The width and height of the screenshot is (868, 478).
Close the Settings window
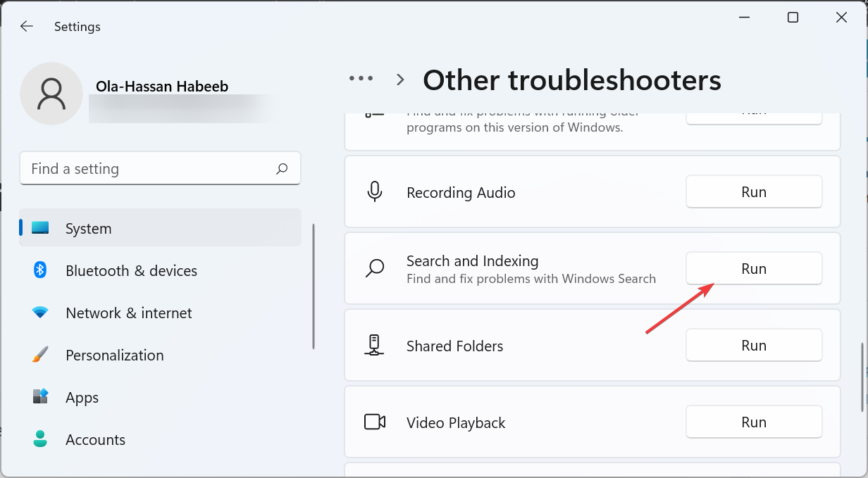pyautogui.click(x=841, y=18)
